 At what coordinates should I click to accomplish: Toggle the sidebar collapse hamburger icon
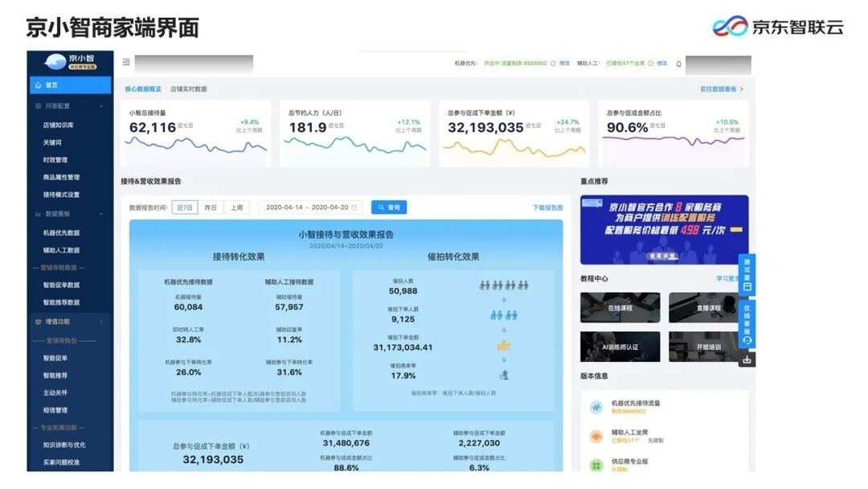click(x=126, y=62)
